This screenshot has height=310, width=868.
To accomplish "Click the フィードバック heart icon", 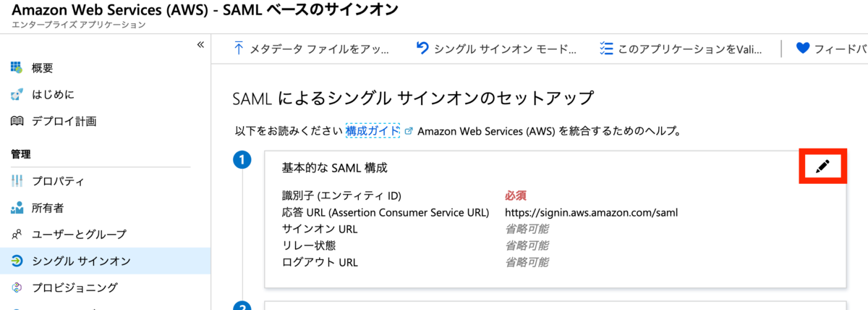I will coord(802,49).
